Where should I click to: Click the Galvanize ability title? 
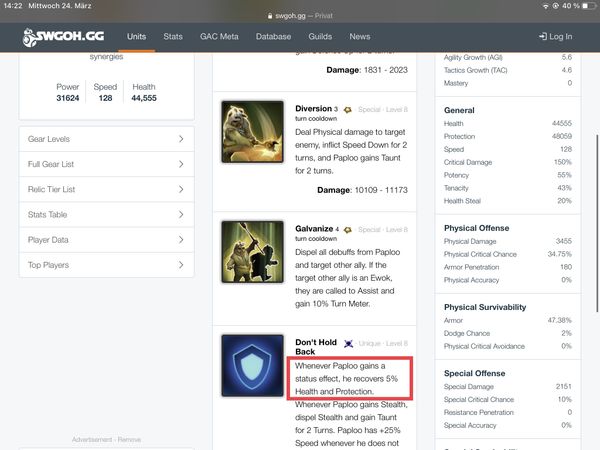point(314,229)
